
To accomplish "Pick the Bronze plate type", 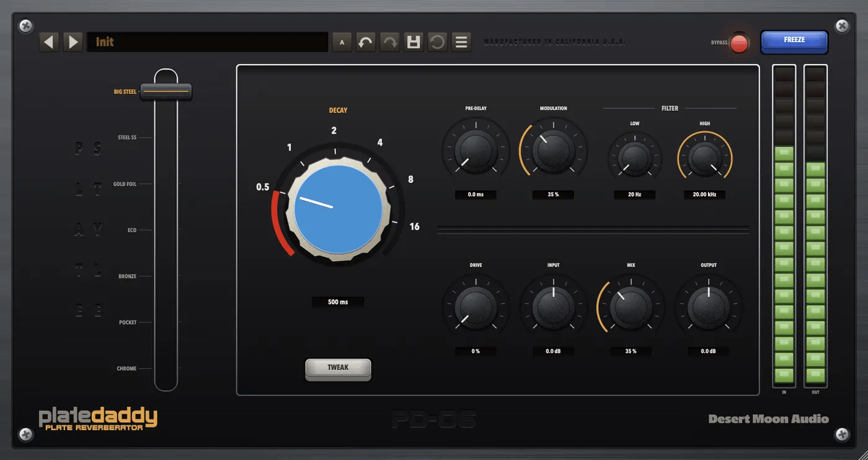I will [x=127, y=276].
